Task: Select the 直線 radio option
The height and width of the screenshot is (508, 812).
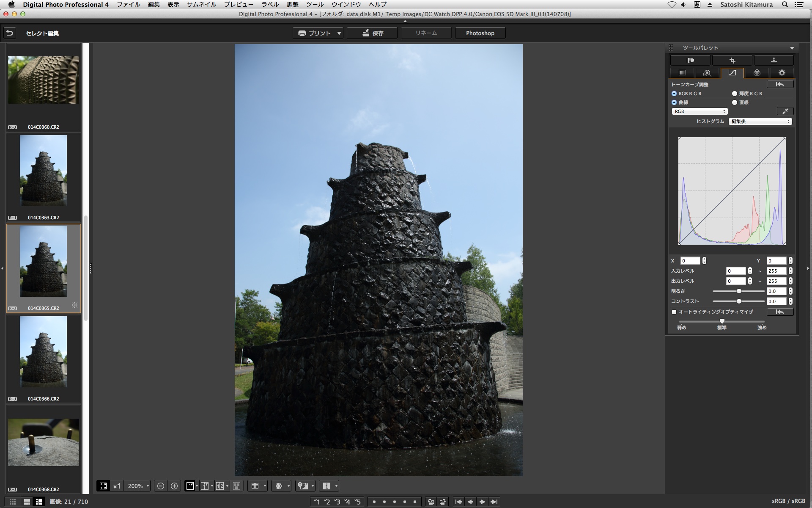Action: tap(735, 102)
